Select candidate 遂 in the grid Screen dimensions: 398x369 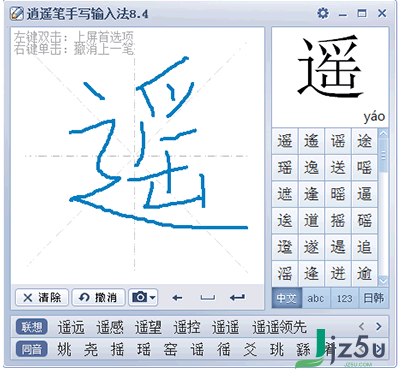click(x=311, y=247)
